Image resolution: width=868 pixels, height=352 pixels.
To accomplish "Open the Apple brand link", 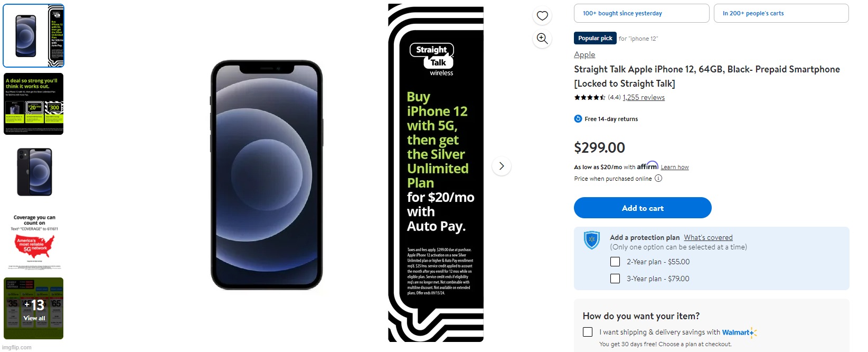I will (x=584, y=54).
